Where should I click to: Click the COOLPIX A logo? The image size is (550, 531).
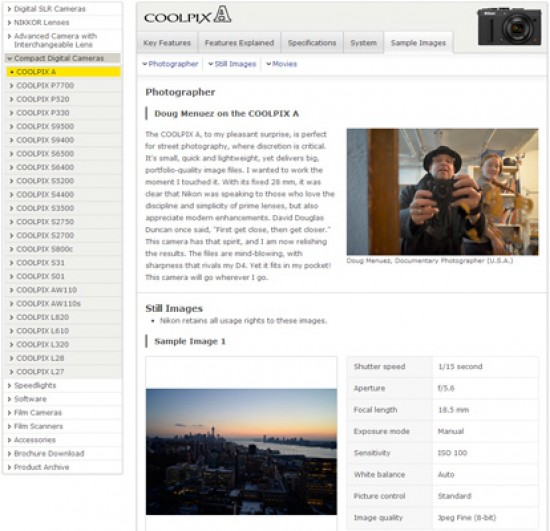pos(188,15)
